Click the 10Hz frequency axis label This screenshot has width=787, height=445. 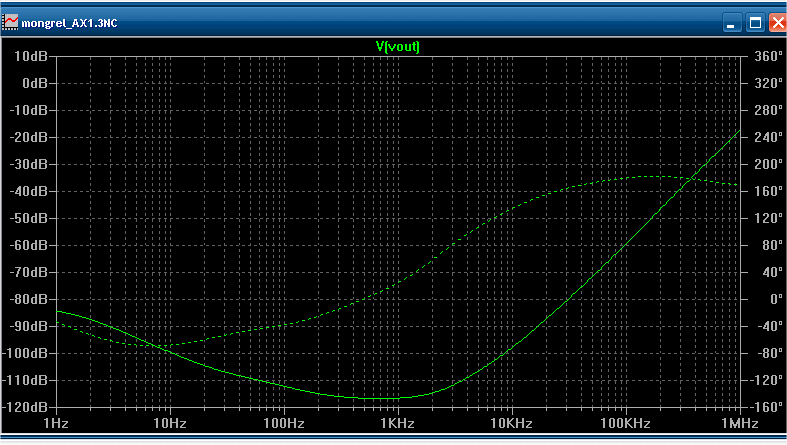(x=170, y=424)
